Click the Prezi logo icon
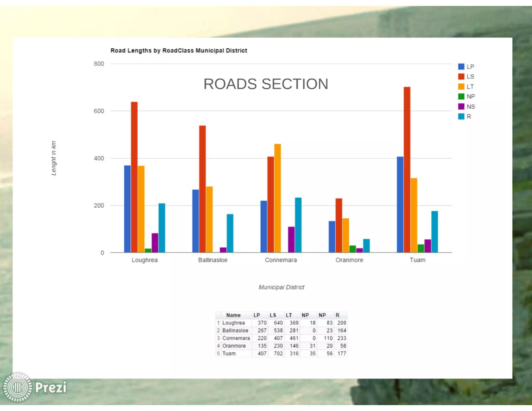The height and width of the screenshot is (411, 532). pos(18,387)
